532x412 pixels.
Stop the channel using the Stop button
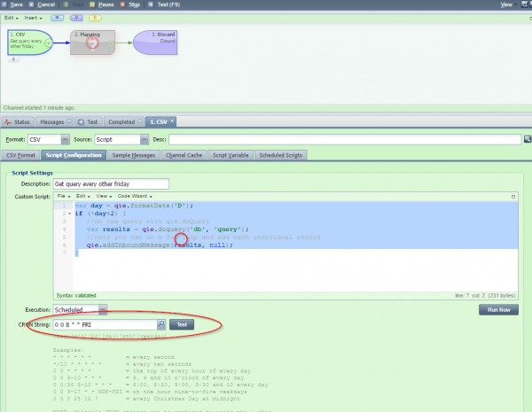tap(130, 4)
